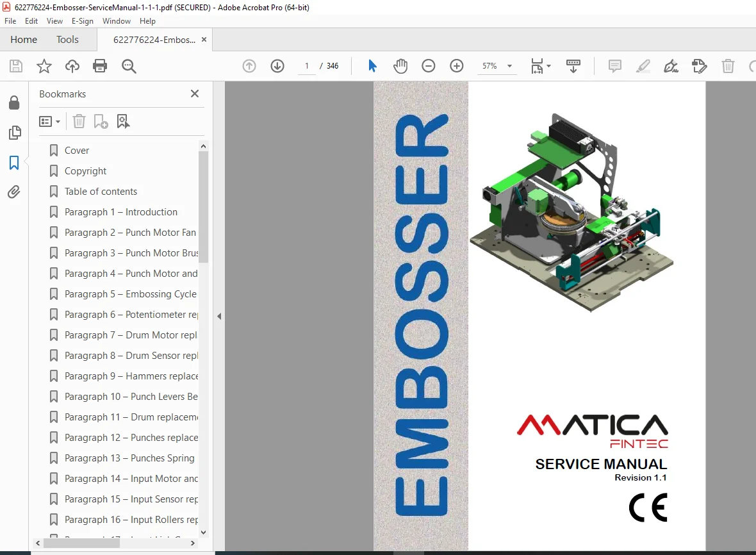
Task: Open Table of contents bookmark
Action: [101, 192]
